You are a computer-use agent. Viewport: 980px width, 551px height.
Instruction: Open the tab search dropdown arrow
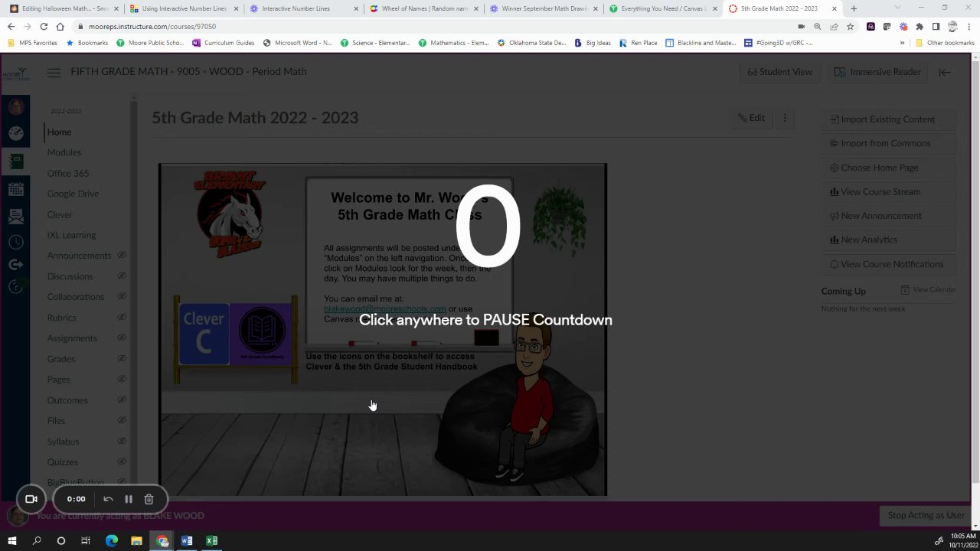point(898,8)
